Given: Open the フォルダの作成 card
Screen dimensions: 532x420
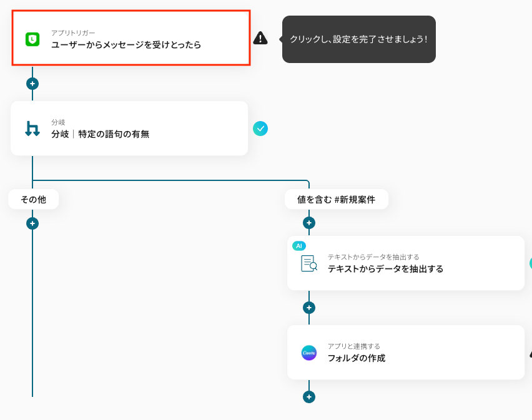Looking at the screenshot, I should coord(406,353).
